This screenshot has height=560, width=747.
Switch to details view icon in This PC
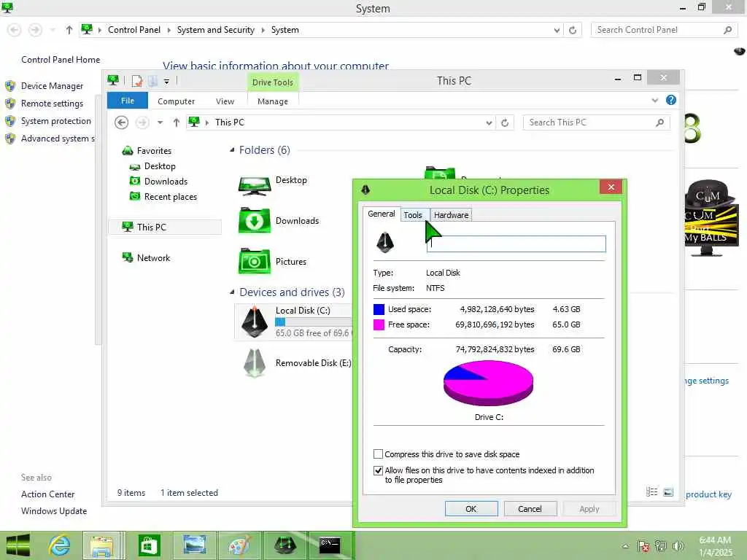[651, 492]
